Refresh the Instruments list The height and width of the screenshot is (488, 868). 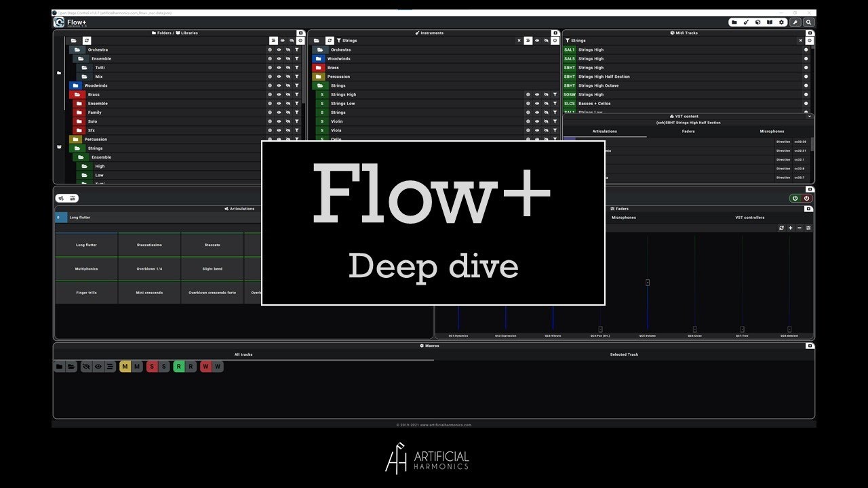tap(330, 41)
